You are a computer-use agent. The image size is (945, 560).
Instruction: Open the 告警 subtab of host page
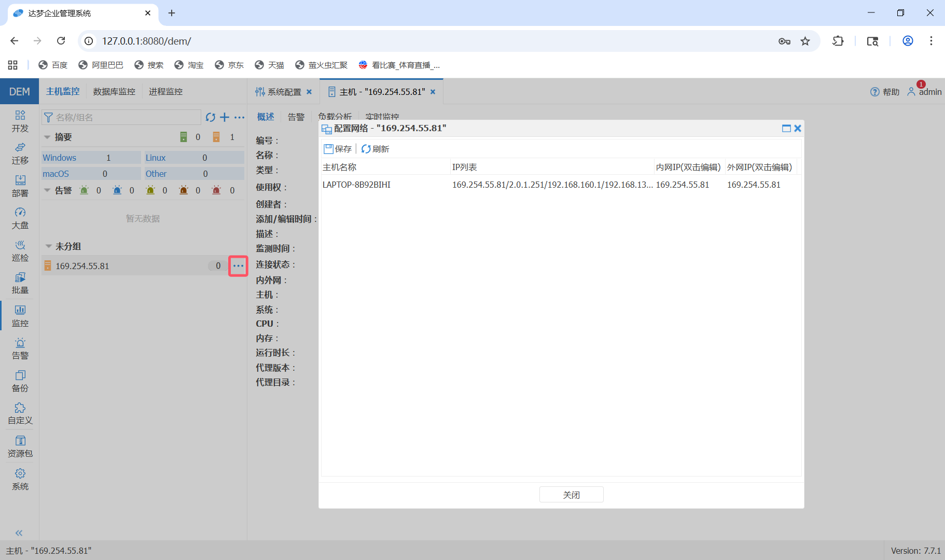[x=296, y=117]
